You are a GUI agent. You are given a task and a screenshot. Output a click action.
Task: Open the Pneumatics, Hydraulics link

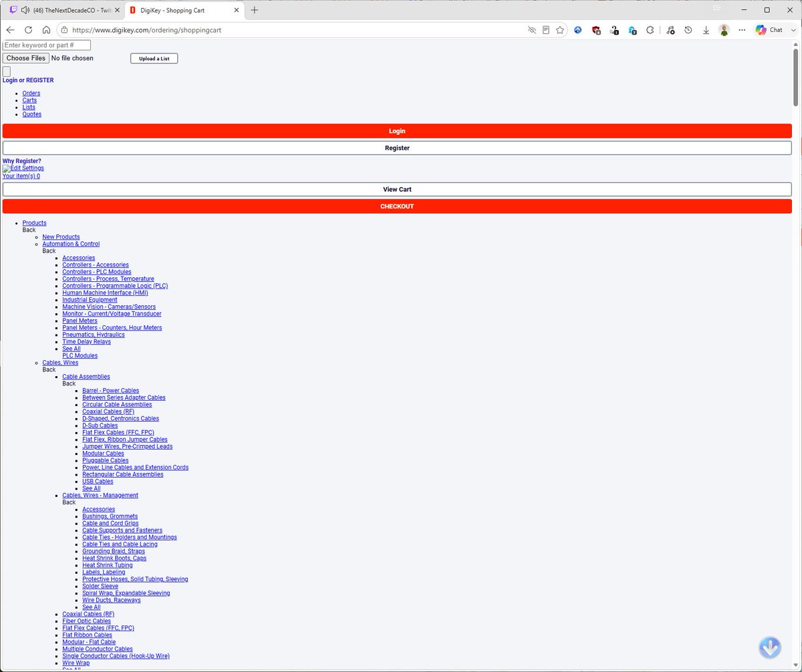point(94,335)
